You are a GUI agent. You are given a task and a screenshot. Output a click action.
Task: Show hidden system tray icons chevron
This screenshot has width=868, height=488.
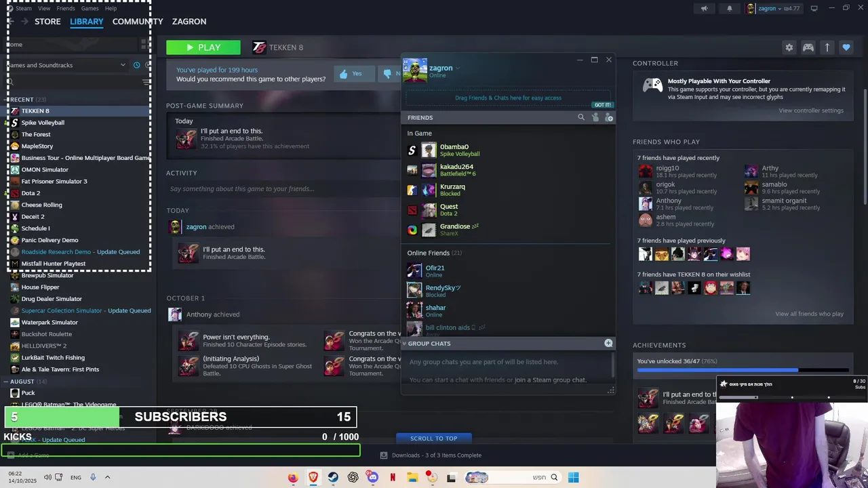pyautogui.click(x=107, y=477)
